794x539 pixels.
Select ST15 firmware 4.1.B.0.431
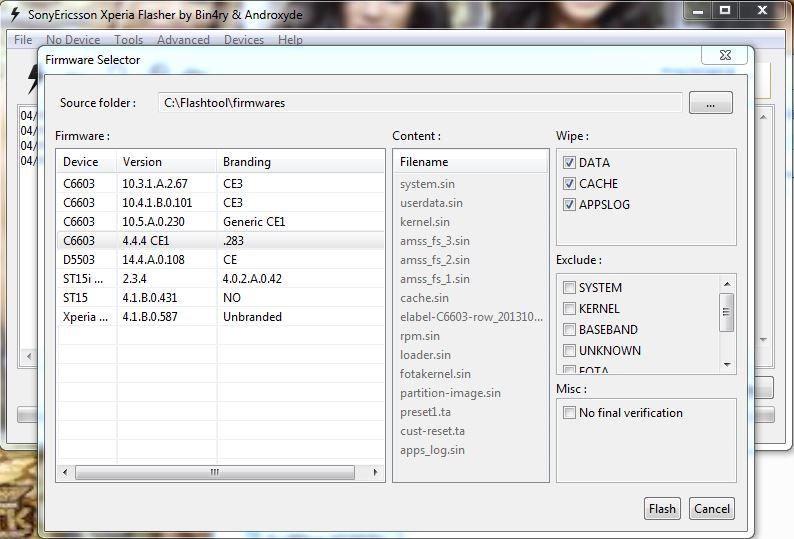[x=221, y=298]
